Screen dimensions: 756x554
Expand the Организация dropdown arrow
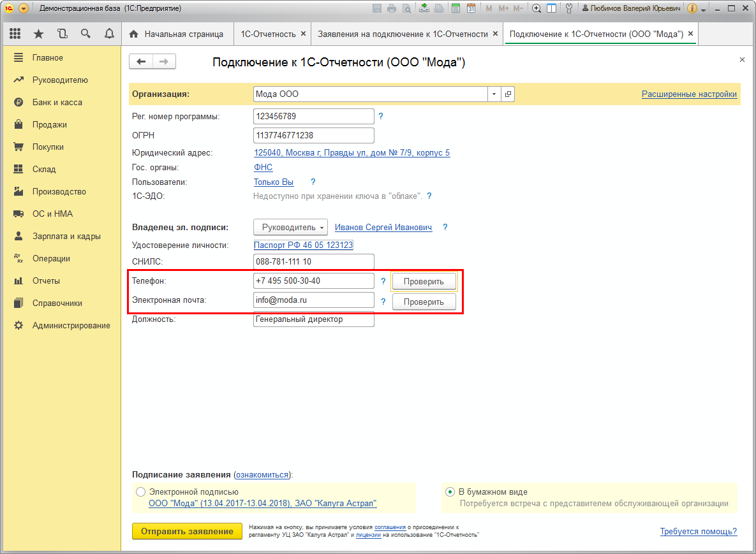tap(494, 94)
